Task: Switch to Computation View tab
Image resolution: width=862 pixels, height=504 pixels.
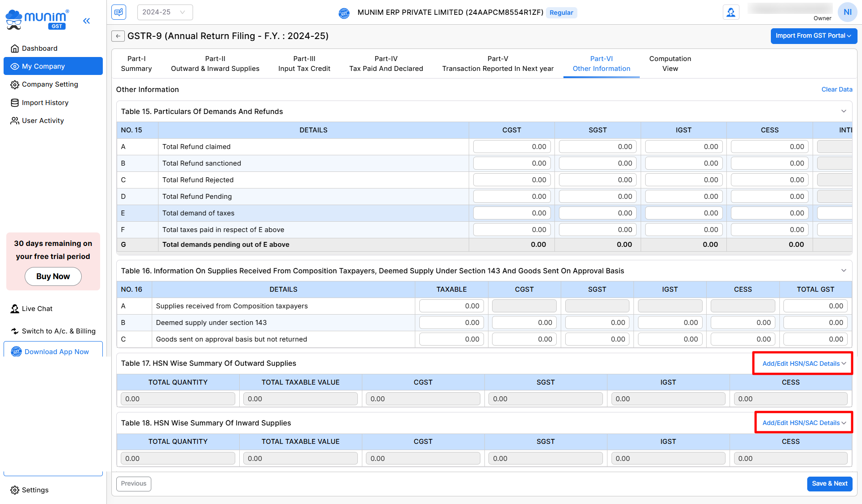Action: coord(670,64)
